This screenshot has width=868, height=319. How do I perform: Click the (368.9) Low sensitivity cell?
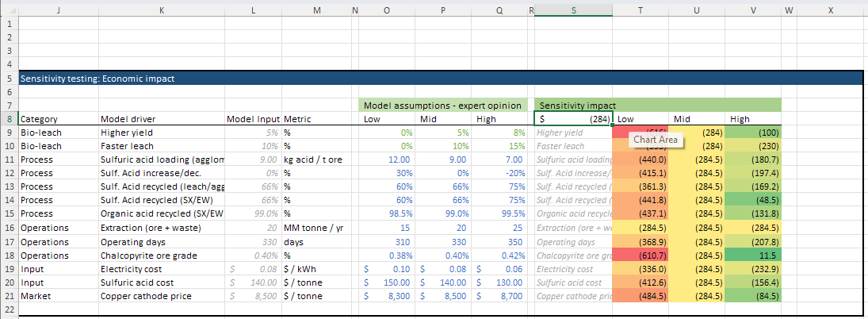point(640,242)
